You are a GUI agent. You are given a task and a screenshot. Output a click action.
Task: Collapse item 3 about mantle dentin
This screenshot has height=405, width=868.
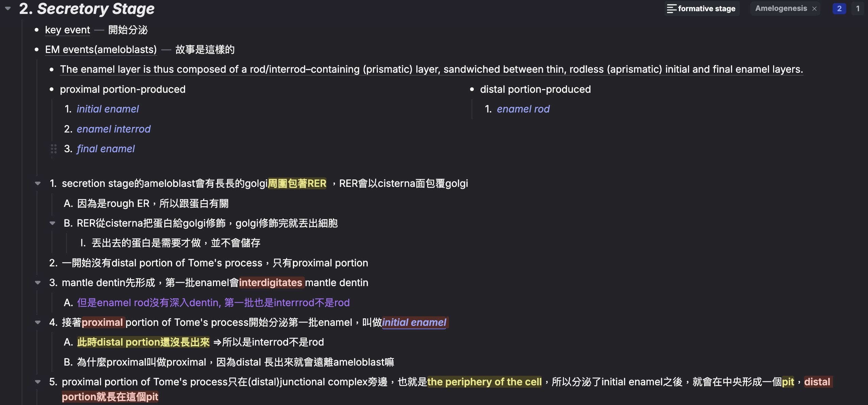coord(38,283)
